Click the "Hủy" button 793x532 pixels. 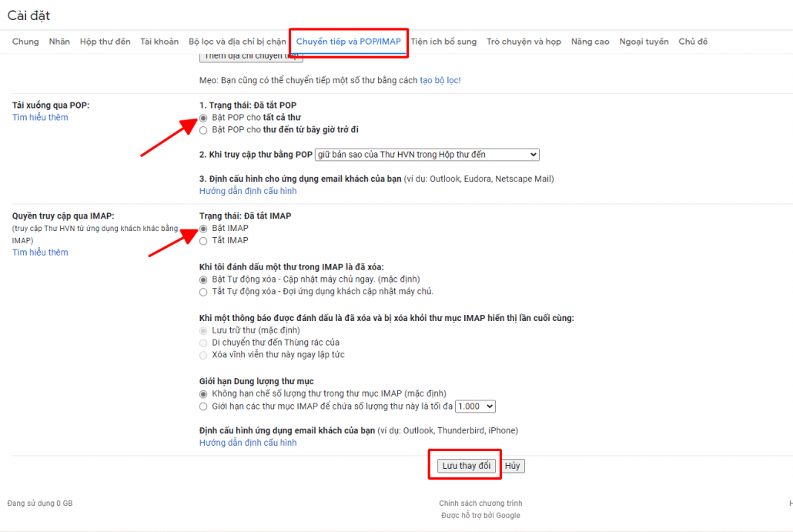[513, 466]
